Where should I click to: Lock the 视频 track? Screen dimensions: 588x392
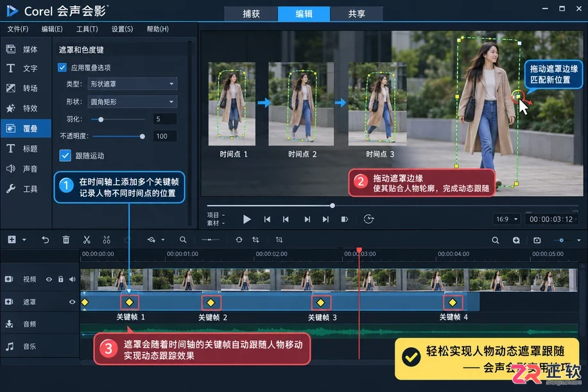point(60,279)
